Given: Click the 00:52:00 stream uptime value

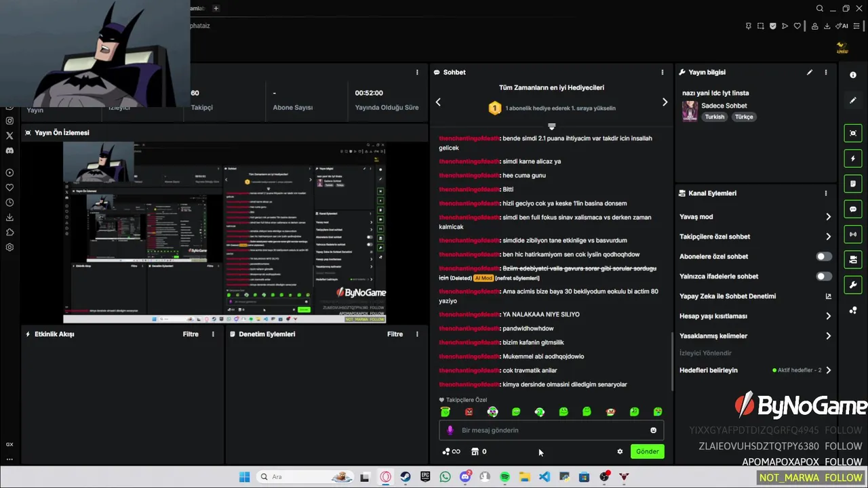Looking at the screenshot, I should tap(369, 93).
